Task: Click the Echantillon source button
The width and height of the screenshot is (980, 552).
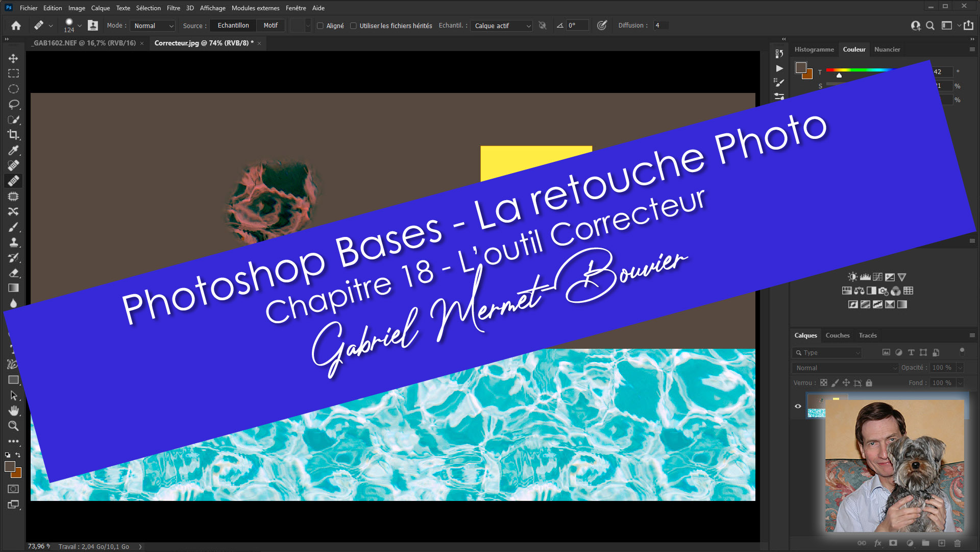Action: [233, 26]
